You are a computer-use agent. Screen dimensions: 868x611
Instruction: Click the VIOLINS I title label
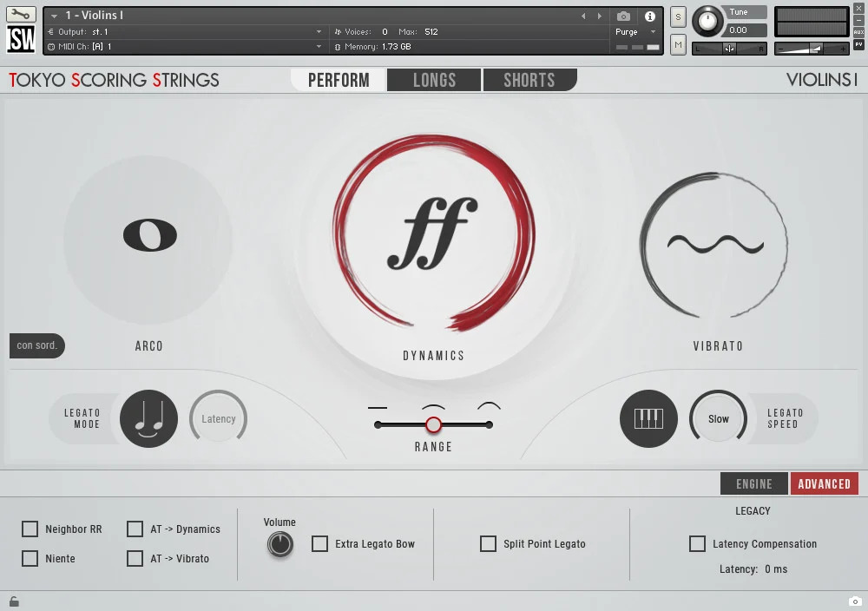[x=821, y=80]
